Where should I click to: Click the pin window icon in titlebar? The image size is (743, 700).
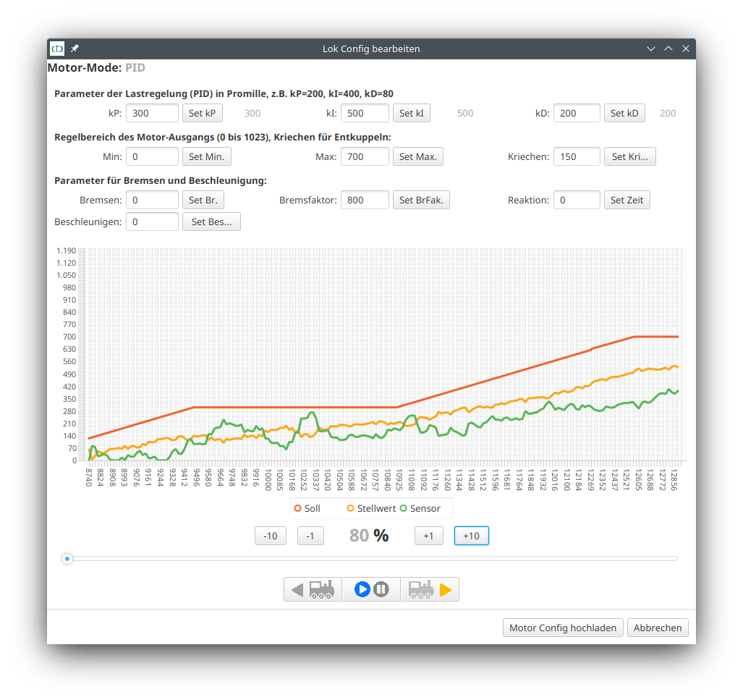click(x=75, y=49)
